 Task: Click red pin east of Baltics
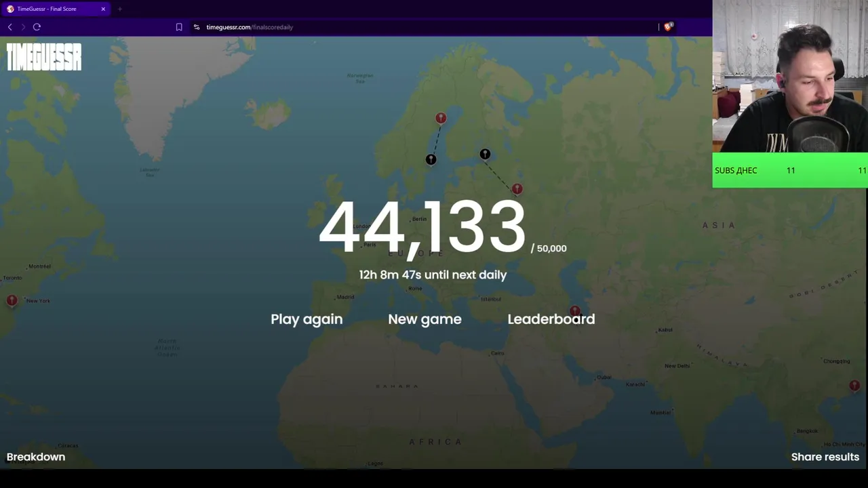tap(517, 189)
